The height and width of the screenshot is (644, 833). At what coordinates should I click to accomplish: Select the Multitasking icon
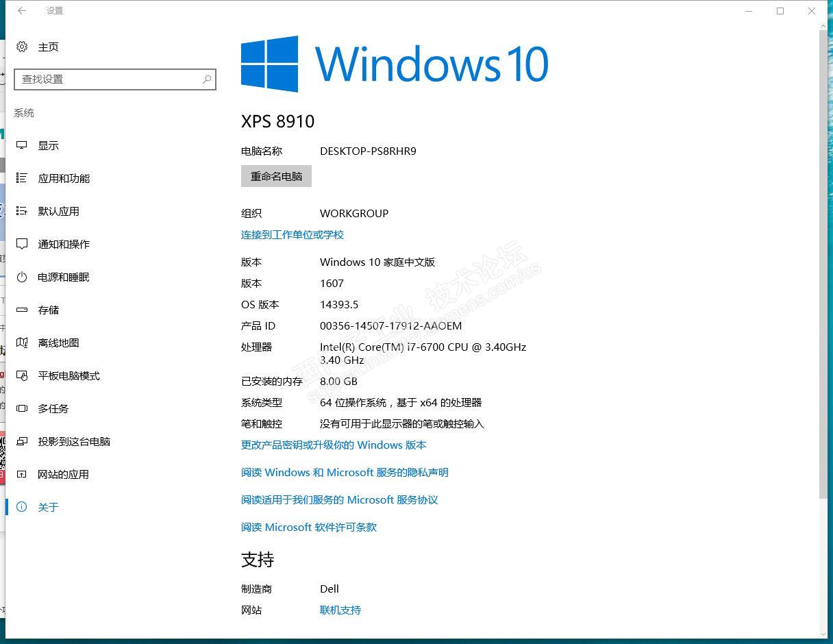22,408
